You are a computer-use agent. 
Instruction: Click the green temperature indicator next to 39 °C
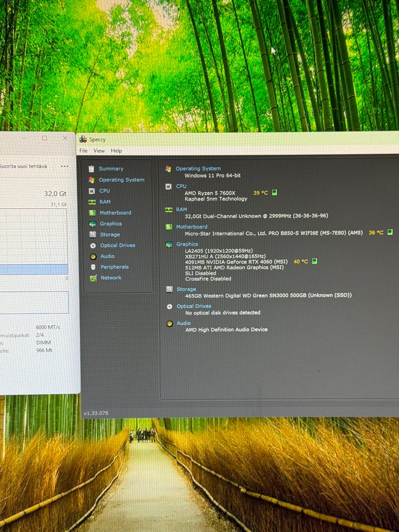(x=274, y=192)
